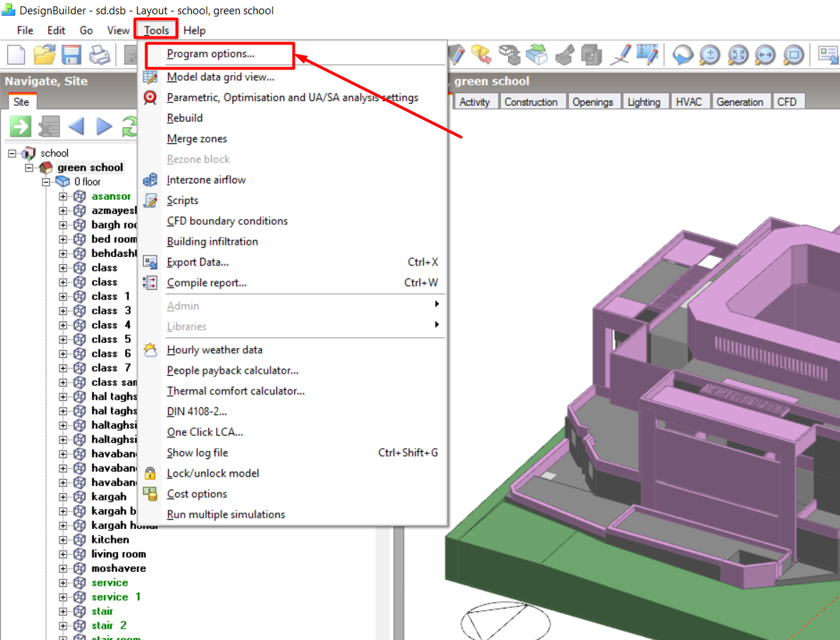Switch to the HVAC tab

[688, 102]
